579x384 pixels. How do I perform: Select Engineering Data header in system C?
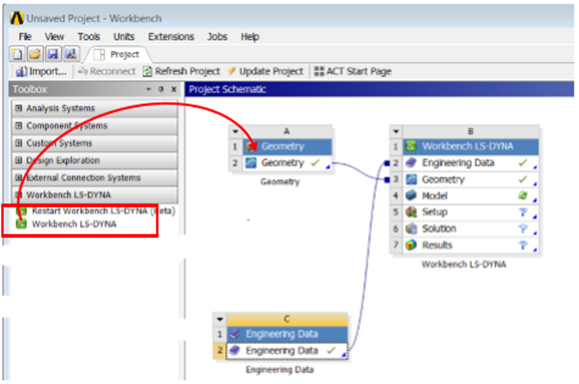[x=287, y=334]
